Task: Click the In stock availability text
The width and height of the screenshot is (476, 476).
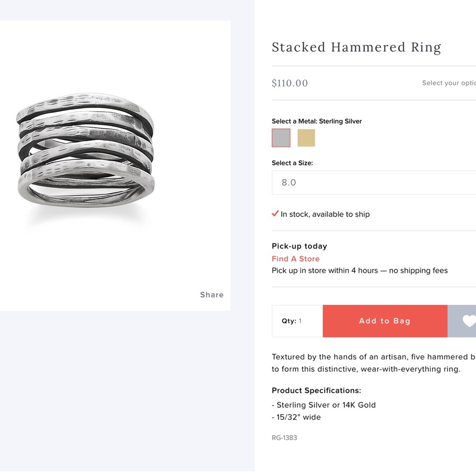Action: point(325,214)
